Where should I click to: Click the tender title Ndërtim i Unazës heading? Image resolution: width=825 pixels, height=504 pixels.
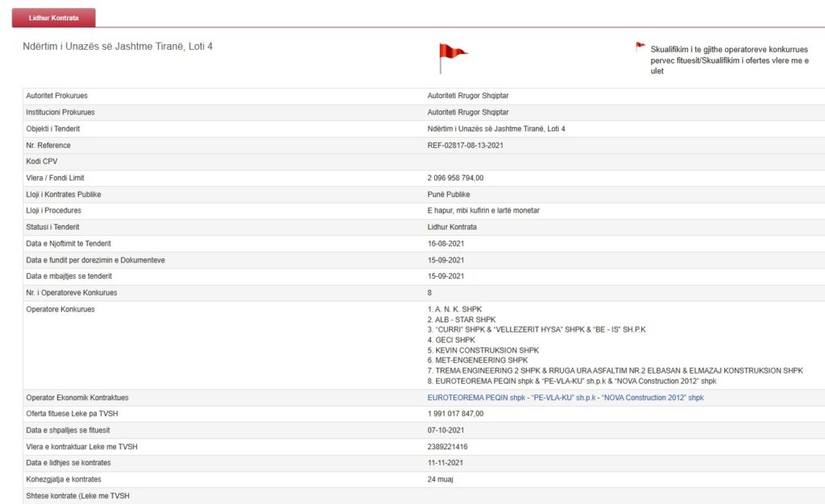118,47
